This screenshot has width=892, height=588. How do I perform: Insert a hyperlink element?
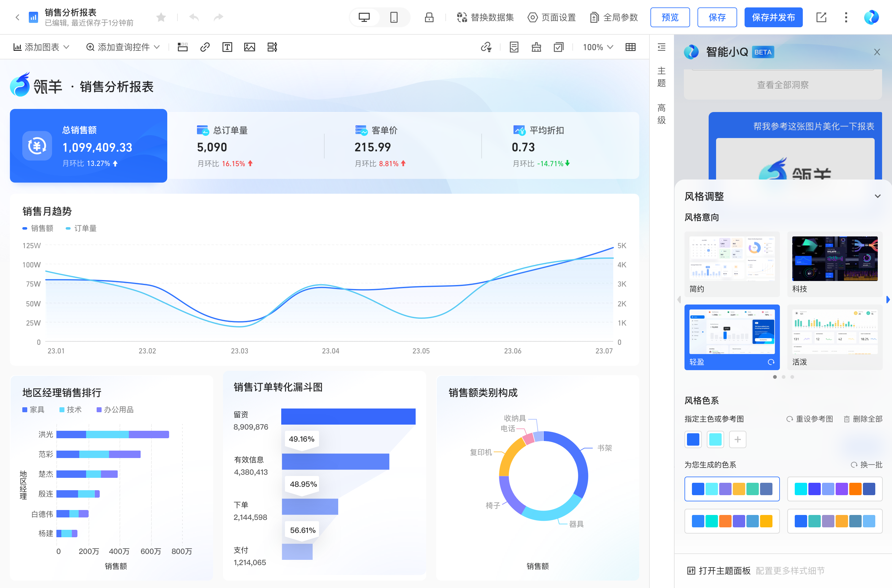tap(205, 47)
